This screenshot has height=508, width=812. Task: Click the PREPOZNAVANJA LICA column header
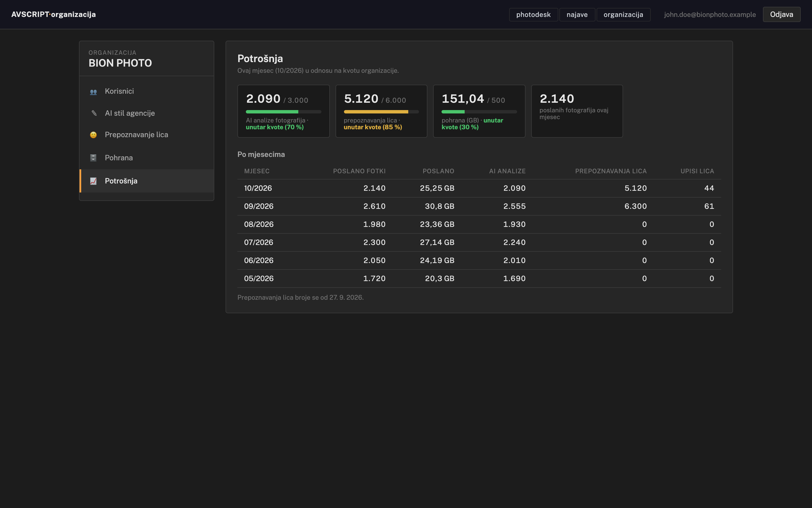(611, 171)
